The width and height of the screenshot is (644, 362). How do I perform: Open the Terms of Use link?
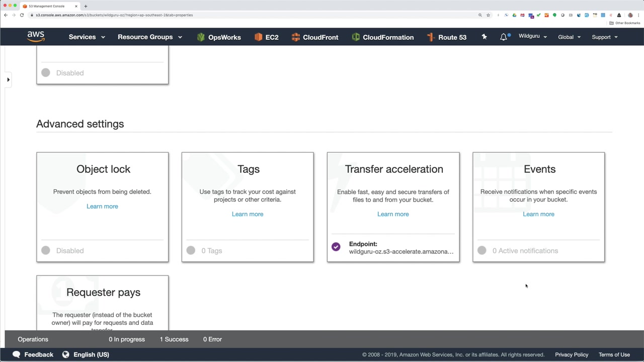point(614,354)
